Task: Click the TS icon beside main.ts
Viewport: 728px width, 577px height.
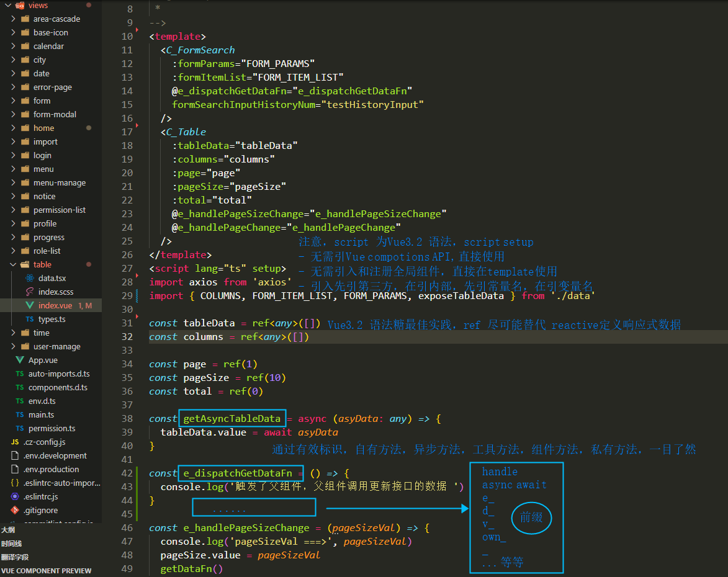Action: pos(20,414)
